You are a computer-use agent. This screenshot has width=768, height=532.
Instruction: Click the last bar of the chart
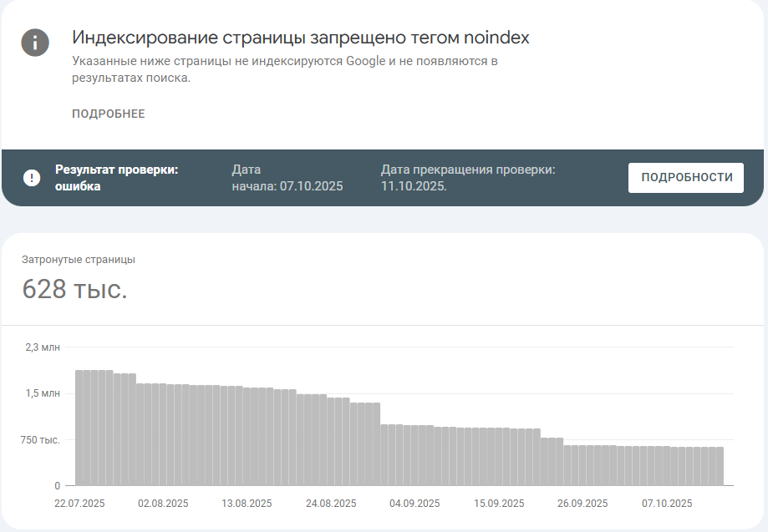click(x=720, y=466)
